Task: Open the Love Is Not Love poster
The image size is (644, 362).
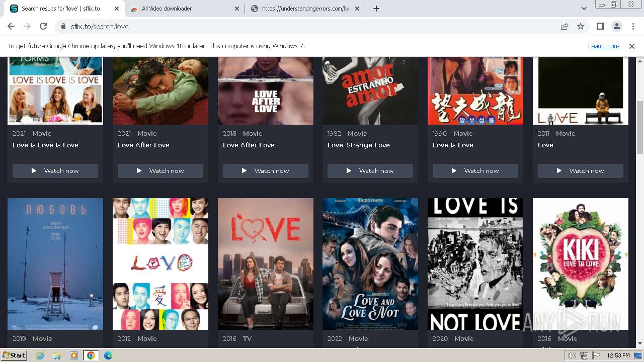Action: [x=475, y=264]
